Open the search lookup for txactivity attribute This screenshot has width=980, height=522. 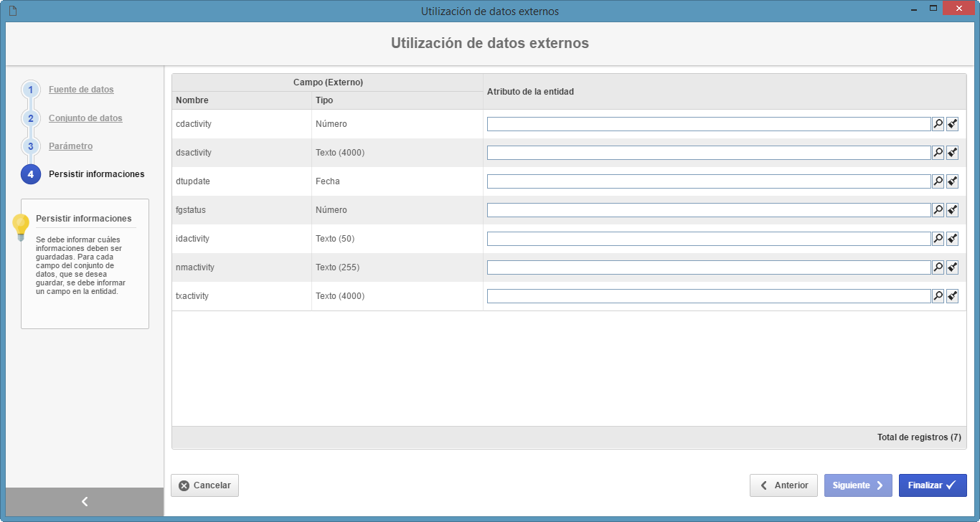(938, 296)
